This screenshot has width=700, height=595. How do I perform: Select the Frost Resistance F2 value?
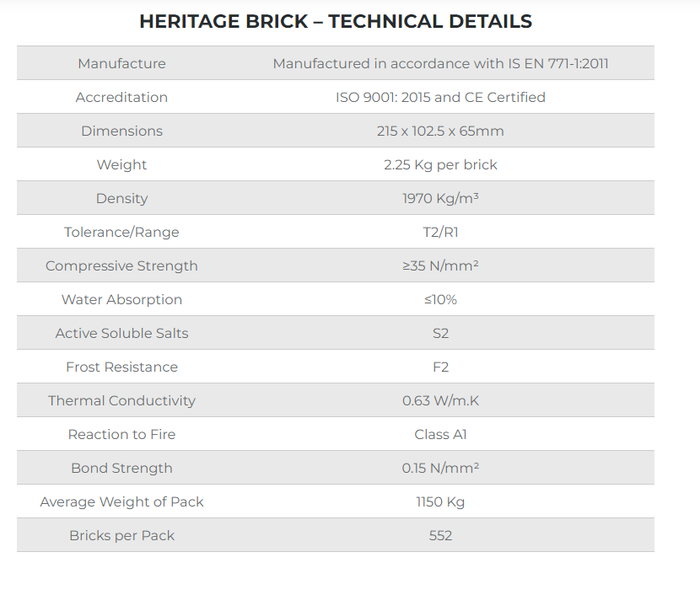coord(440,367)
